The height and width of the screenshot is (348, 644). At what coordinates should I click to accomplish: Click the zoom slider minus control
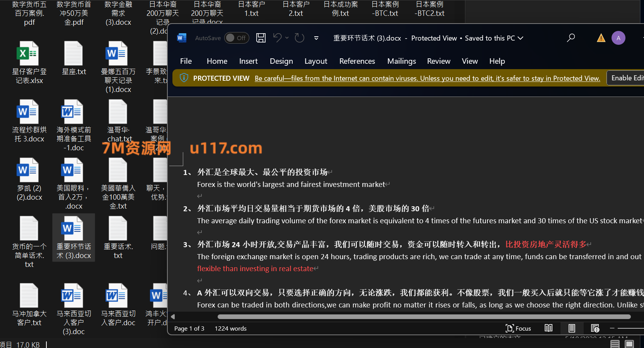pyautogui.click(x=612, y=328)
